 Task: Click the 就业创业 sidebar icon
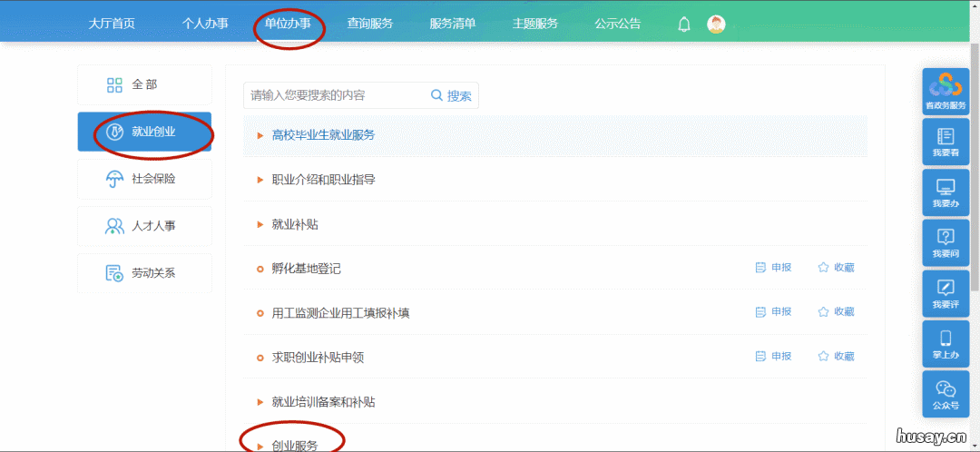[114, 132]
